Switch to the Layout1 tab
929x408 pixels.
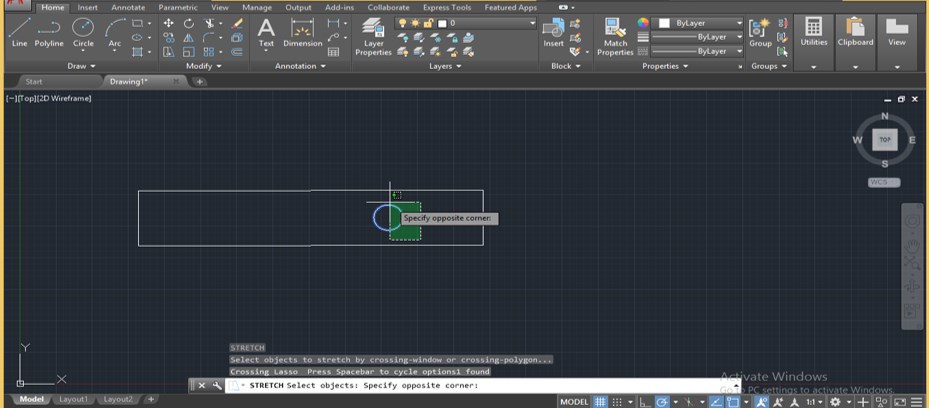(x=73, y=400)
